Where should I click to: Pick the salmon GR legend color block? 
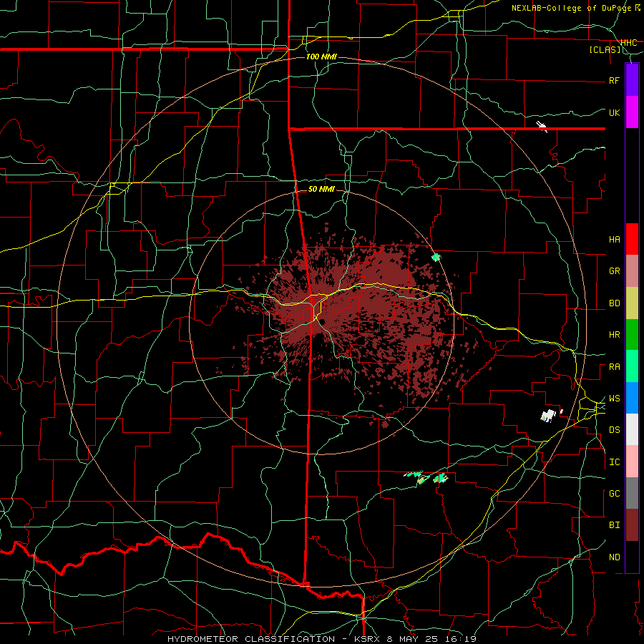(x=632, y=271)
